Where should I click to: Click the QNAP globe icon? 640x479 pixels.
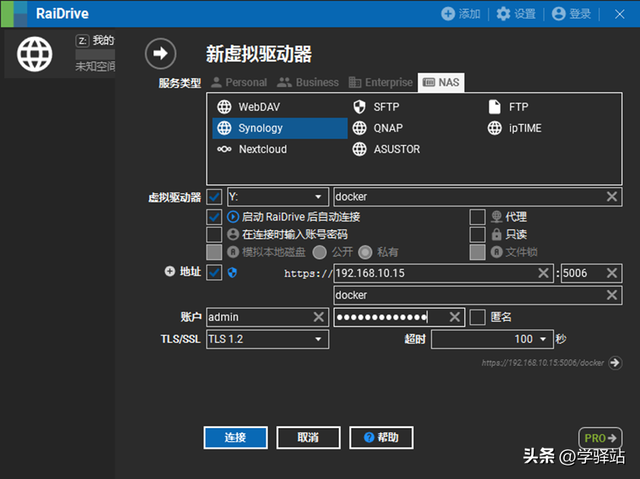click(x=359, y=128)
